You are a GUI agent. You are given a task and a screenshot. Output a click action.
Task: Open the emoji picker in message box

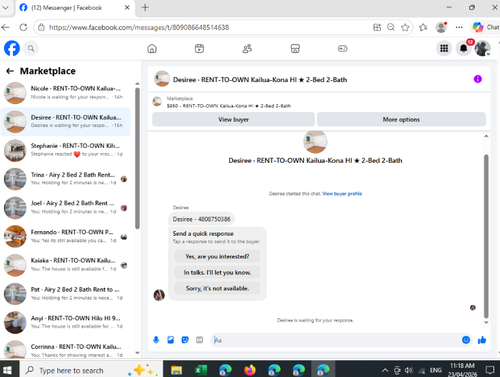tap(466, 340)
